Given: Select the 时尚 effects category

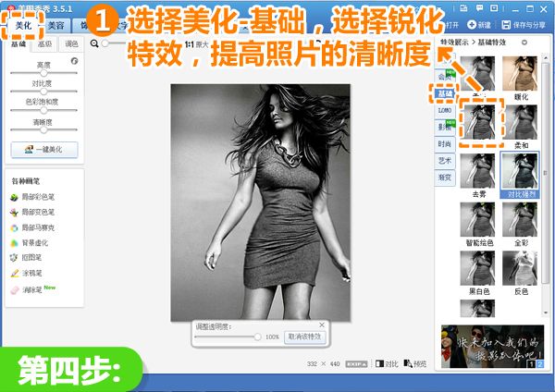Looking at the screenshot, I should click(445, 143).
